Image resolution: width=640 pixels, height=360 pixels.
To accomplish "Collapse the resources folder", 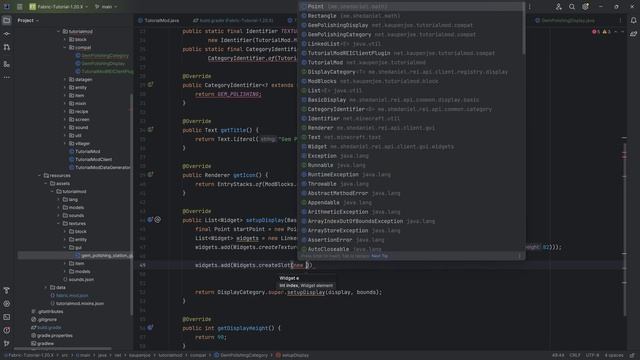I will [40, 176].
